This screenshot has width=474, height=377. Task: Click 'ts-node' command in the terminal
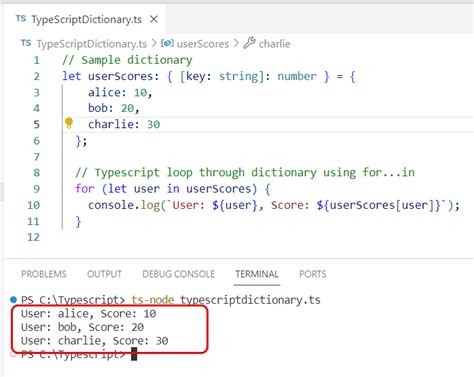pos(152,300)
